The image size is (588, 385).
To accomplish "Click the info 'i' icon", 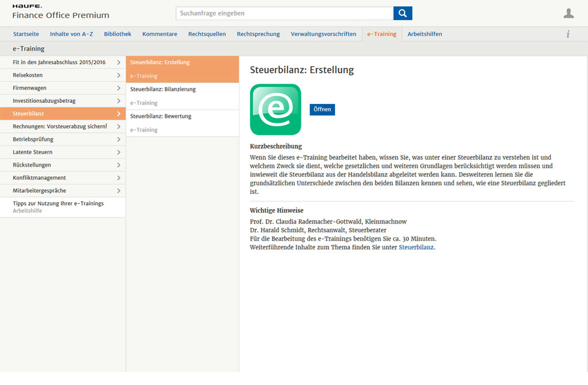I will 568,34.
